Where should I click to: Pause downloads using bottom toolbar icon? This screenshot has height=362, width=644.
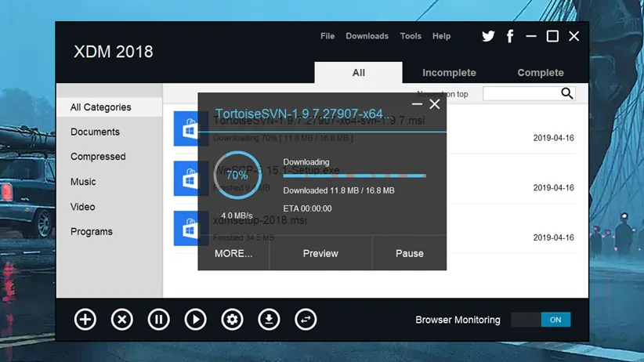[x=159, y=320]
